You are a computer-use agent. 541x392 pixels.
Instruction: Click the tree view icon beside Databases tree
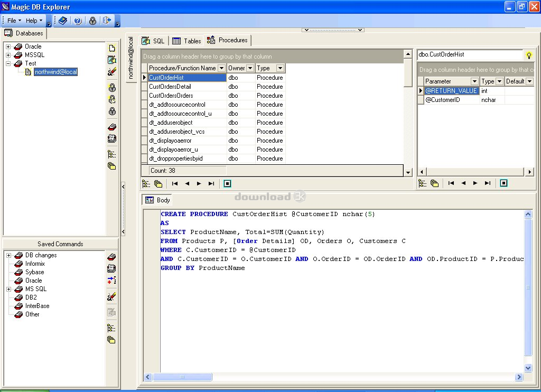tap(112, 154)
